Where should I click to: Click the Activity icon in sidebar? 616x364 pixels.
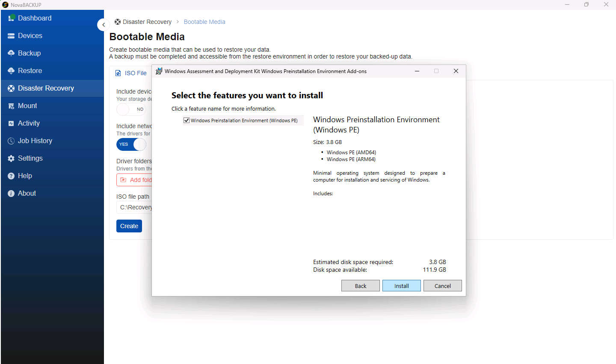click(11, 123)
